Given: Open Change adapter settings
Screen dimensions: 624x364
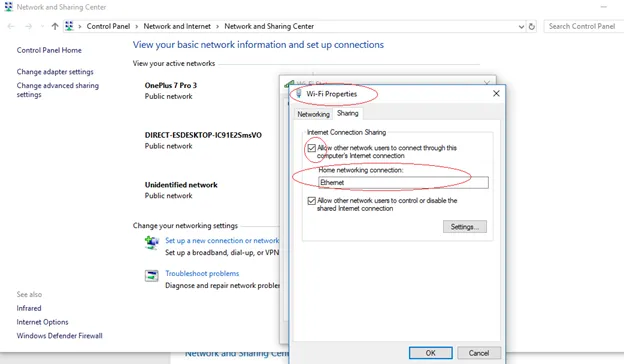Looking at the screenshot, I should tap(55, 72).
